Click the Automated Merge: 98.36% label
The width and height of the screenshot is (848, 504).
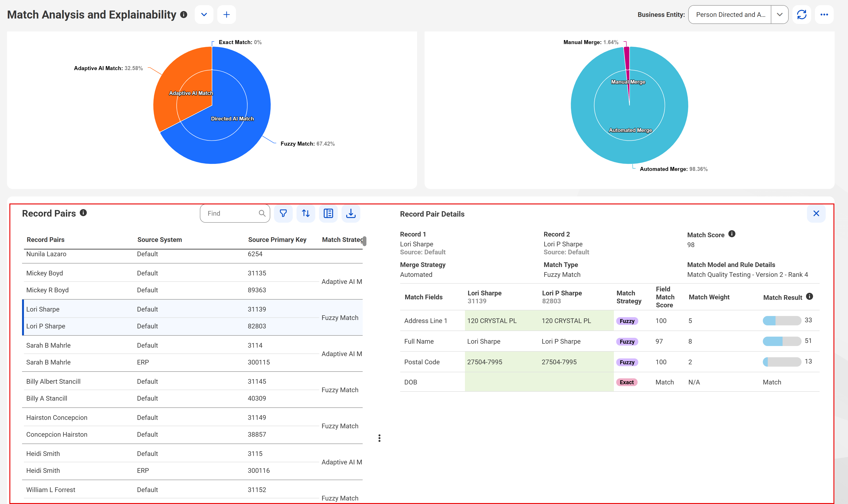(673, 169)
